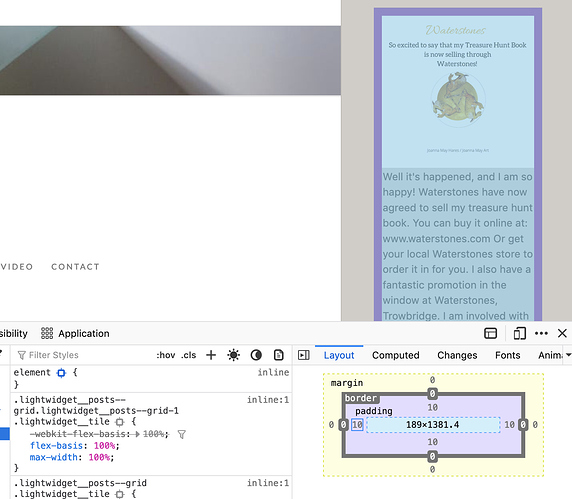This screenshot has height=499, width=572.
Task: Open the sidebar tabs overflow dropdown arrow
Action: pyautogui.click(x=568, y=355)
